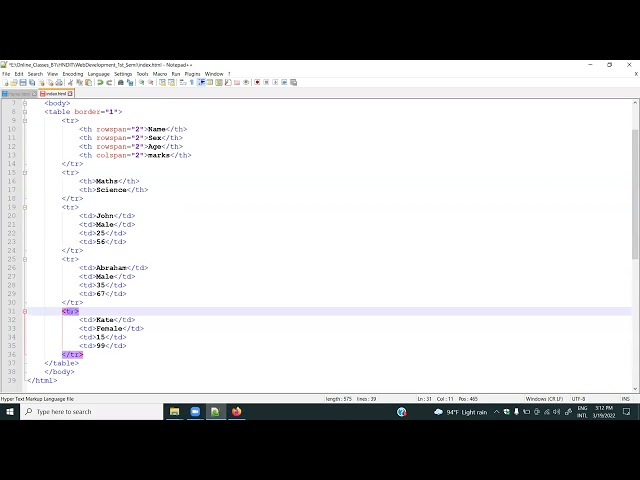Click the Playback macro icon

275,82
